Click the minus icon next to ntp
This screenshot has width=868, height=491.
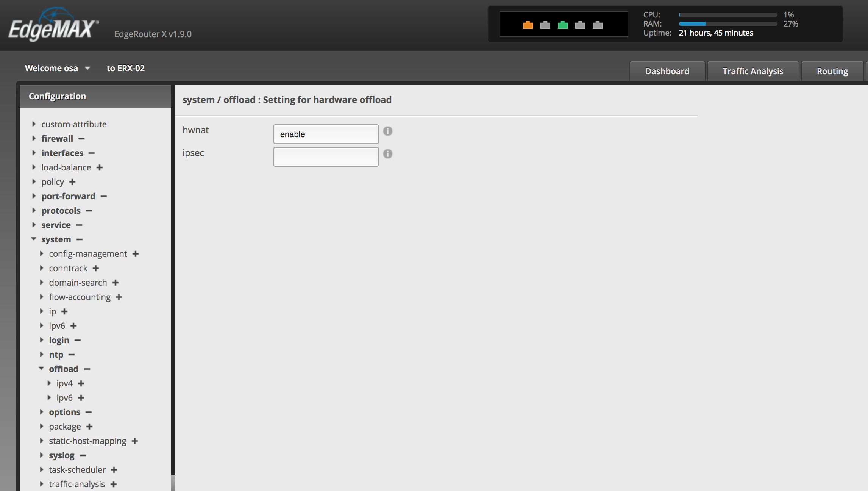coord(72,355)
